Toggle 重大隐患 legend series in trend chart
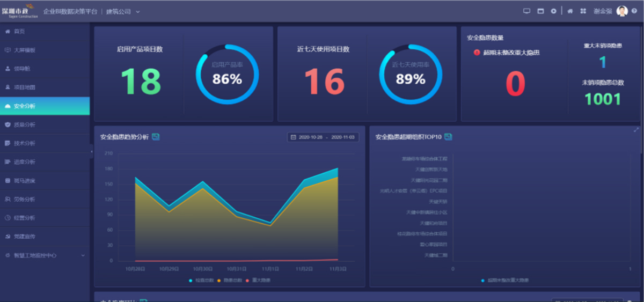 click(258, 280)
